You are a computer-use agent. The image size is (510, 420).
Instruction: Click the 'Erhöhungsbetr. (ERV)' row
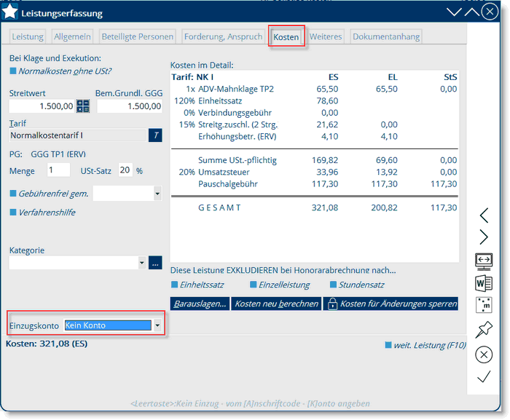314,136
